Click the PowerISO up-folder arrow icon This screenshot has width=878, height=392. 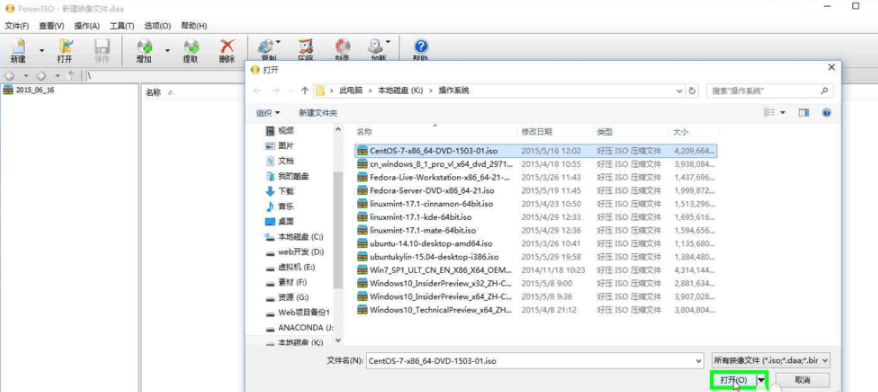point(71,76)
